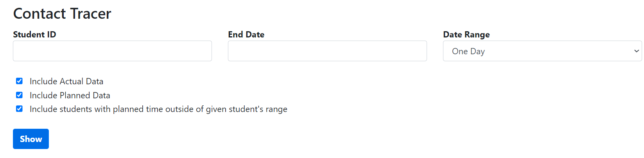The image size is (644, 158).
Task: Uncheck the Include Actual Data checkbox
Action: point(19,81)
